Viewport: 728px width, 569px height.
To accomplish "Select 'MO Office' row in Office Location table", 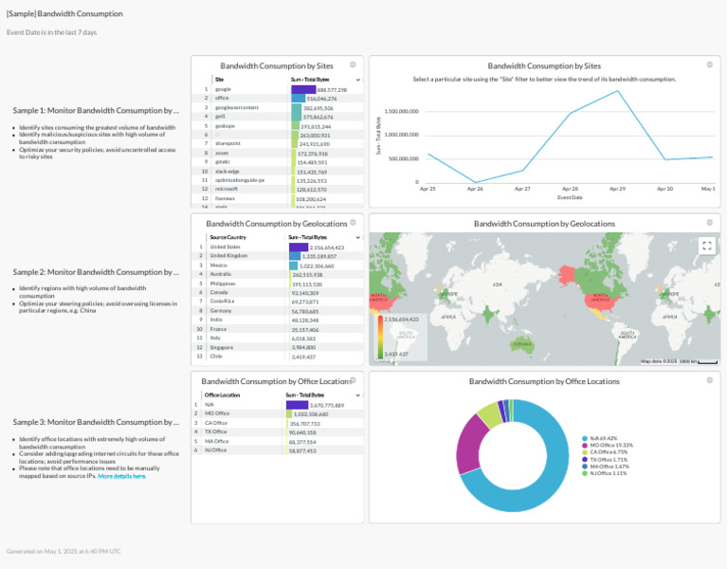I will [278, 413].
